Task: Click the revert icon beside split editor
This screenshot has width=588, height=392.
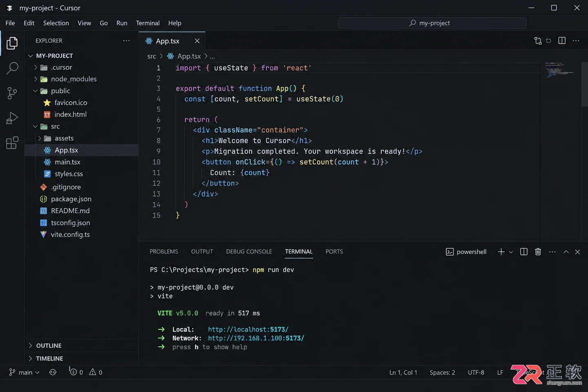Action: pos(549,40)
